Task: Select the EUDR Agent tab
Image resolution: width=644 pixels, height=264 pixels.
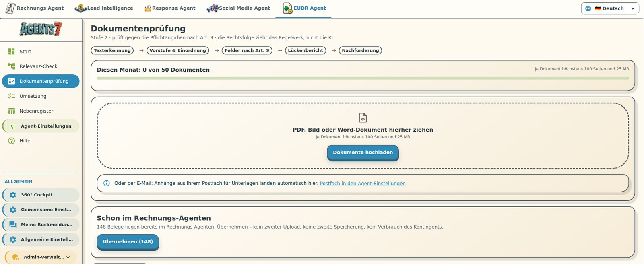Action: point(304,8)
